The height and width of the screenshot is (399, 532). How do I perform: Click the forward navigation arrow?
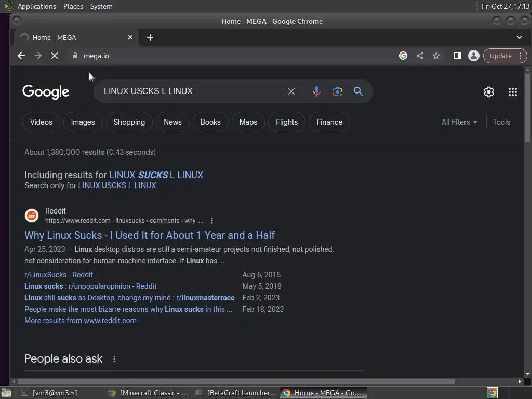[x=37, y=56]
